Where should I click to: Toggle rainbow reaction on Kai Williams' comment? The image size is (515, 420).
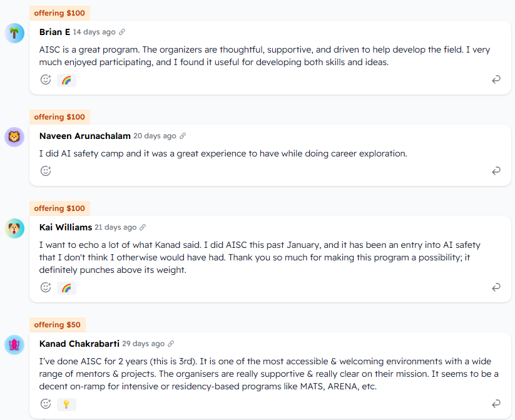coord(66,288)
